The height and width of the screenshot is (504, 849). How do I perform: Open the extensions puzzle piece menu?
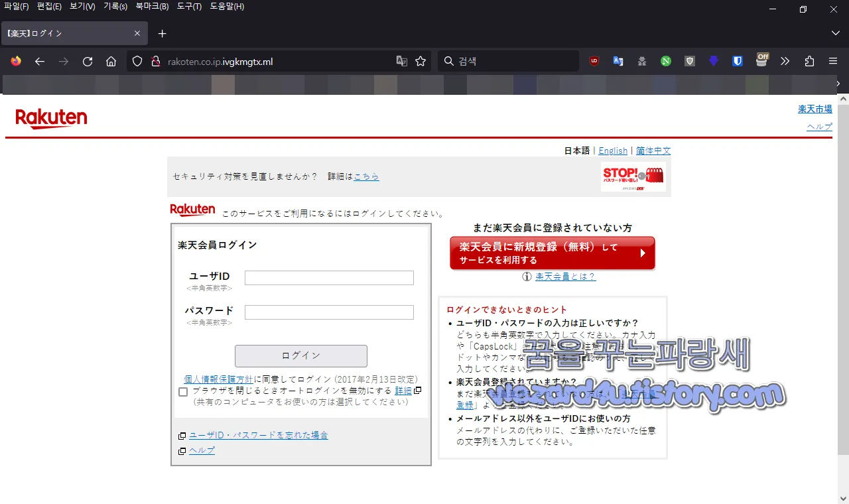click(809, 61)
